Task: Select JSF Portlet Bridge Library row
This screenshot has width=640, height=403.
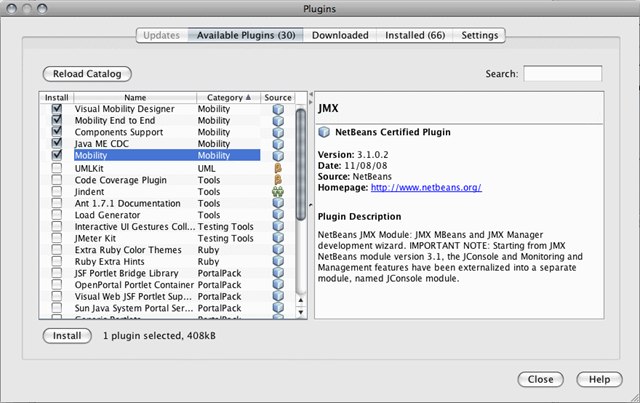Action: (x=167, y=273)
